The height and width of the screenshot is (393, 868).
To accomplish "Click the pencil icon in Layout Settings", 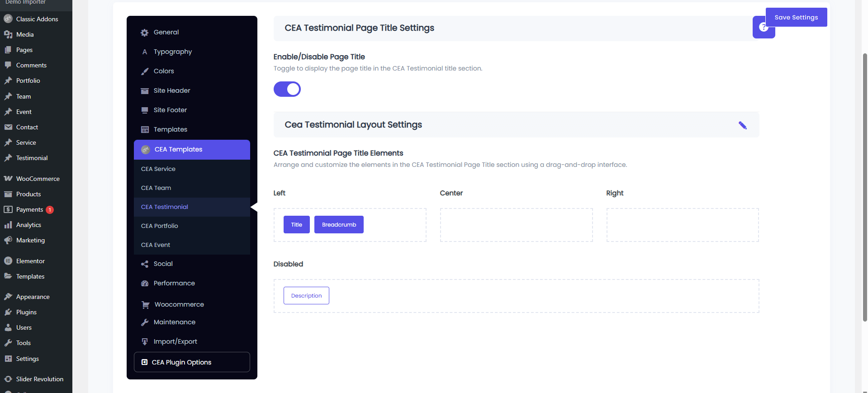I will pyautogui.click(x=742, y=125).
